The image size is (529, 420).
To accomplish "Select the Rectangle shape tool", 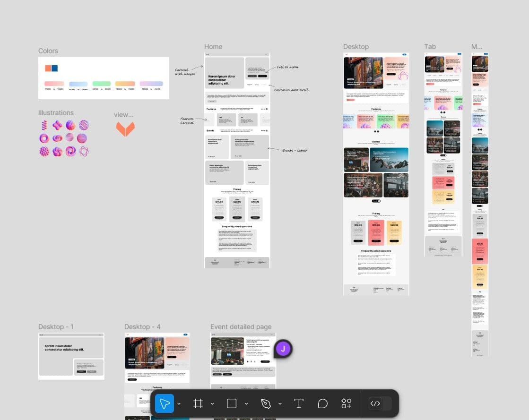I will pyautogui.click(x=231, y=403).
